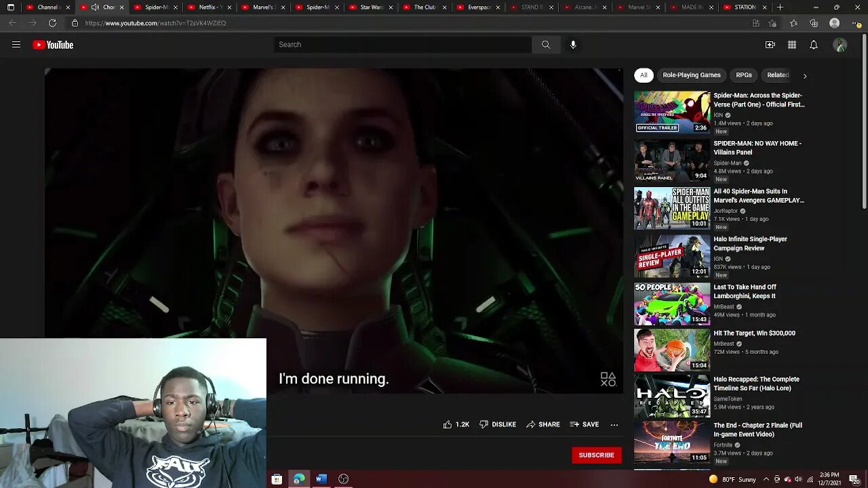The image size is (868, 488).
Task: Click the '72M views • 5 months ago' text
Action: point(746,352)
